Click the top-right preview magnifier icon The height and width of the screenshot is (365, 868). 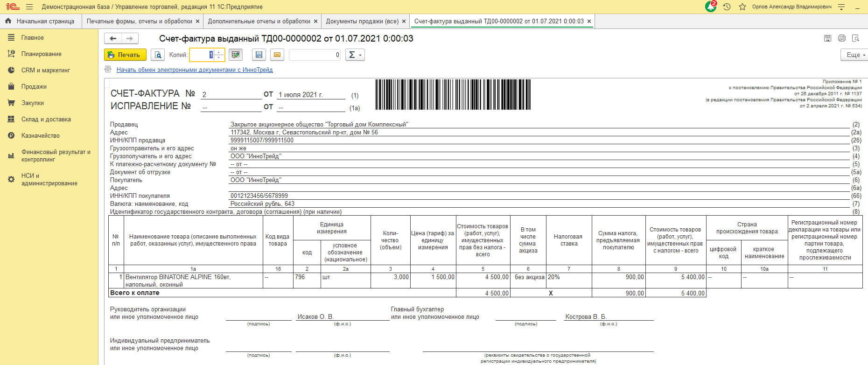pos(855,38)
